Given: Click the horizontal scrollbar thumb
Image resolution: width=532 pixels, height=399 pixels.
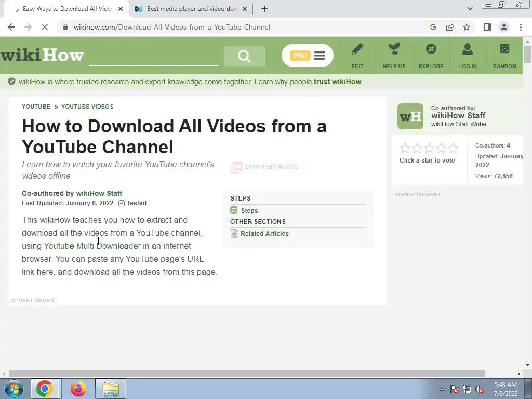Looking at the screenshot, I should coord(247,374).
